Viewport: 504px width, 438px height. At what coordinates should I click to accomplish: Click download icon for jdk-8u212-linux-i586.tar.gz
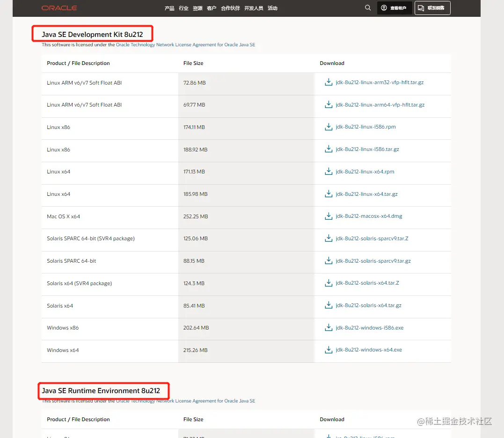click(329, 149)
